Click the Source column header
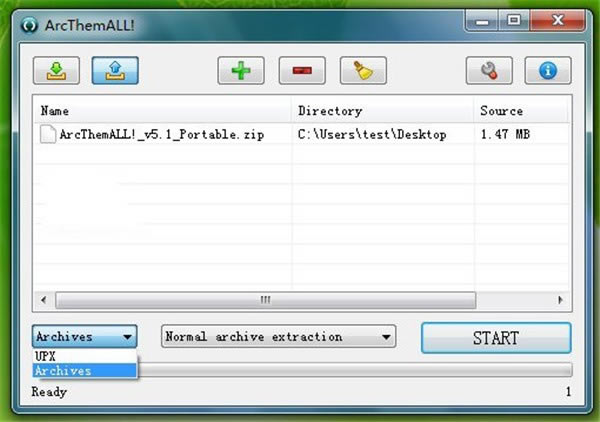The image size is (600, 422). pos(518,111)
